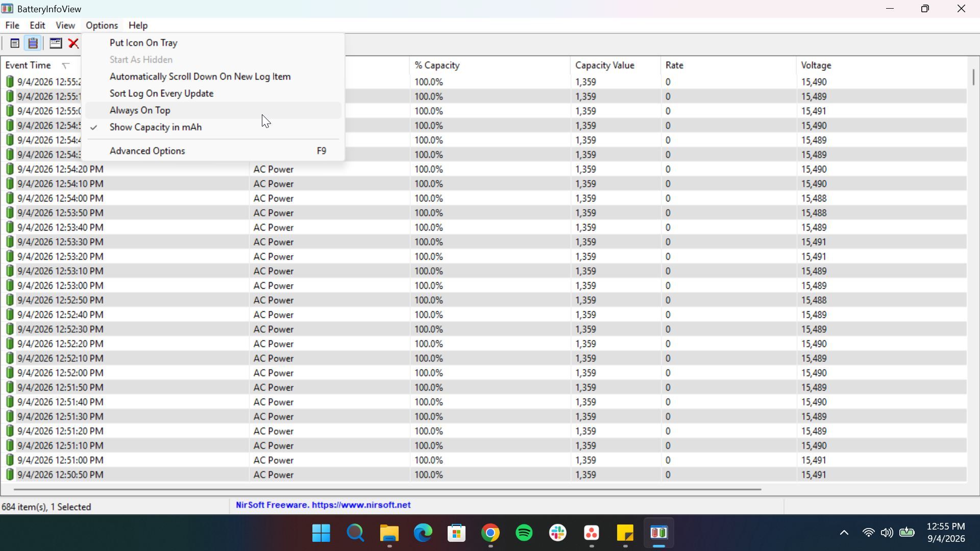Sort by the Rate column header
Viewport: 980px width, 551px height.
[728, 65]
